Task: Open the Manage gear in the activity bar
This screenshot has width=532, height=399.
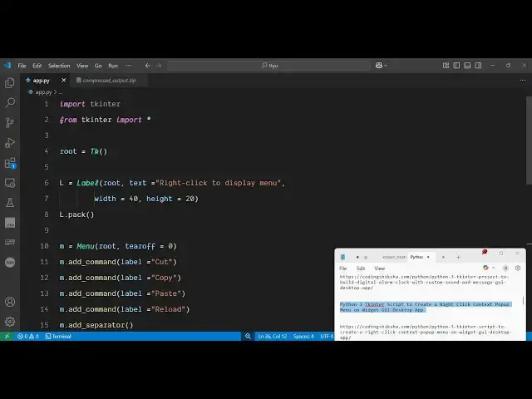Action: click(10, 322)
